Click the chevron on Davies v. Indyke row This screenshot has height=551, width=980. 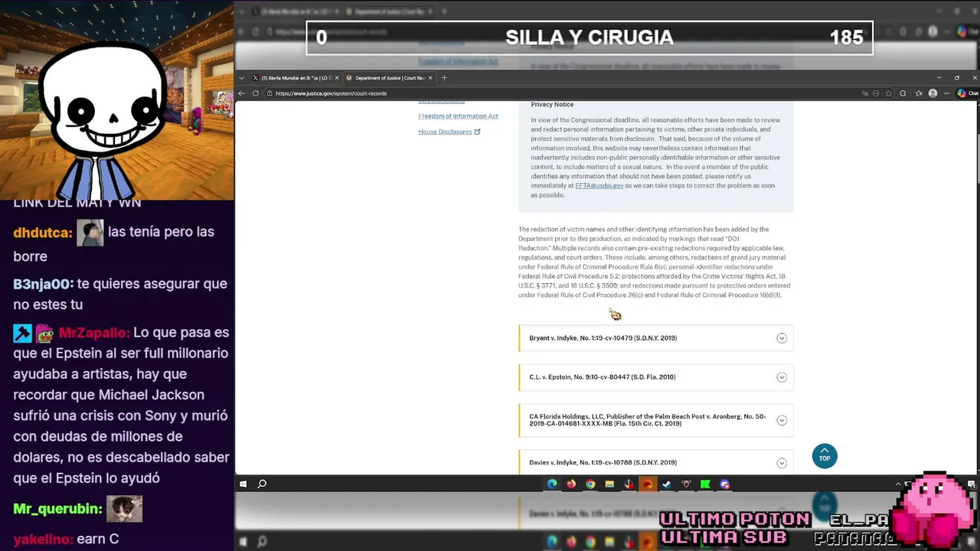tap(782, 463)
